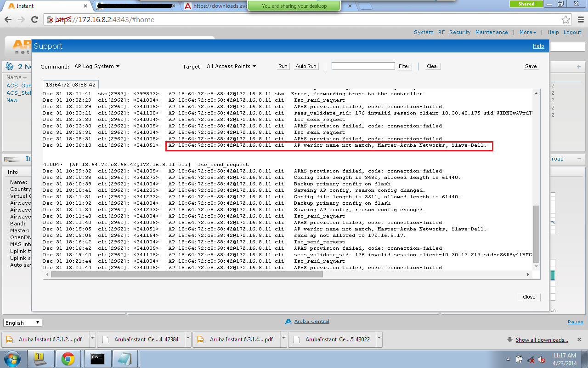Click the Auto Run button
The height and width of the screenshot is (368, 588).
point(306,66)
